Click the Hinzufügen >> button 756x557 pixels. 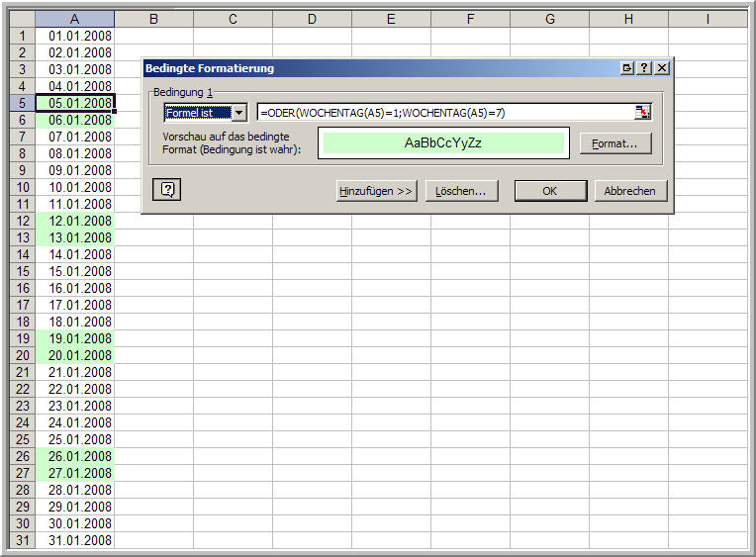376,191
